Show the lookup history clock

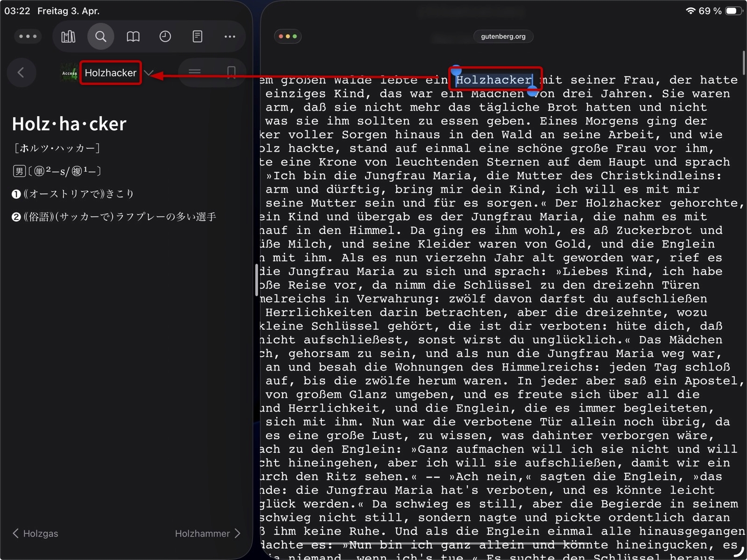[x=165, y=36]
